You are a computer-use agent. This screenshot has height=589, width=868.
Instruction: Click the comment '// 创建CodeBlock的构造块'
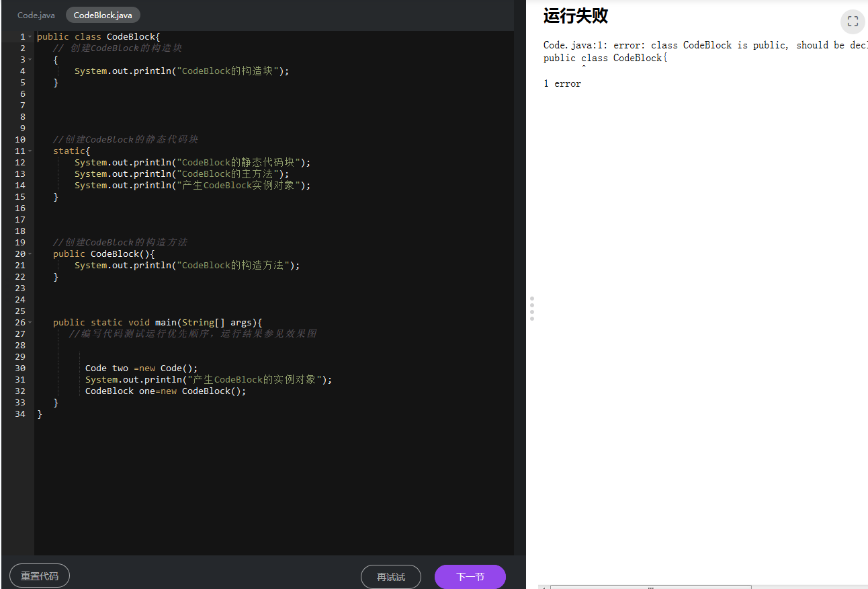118,48
